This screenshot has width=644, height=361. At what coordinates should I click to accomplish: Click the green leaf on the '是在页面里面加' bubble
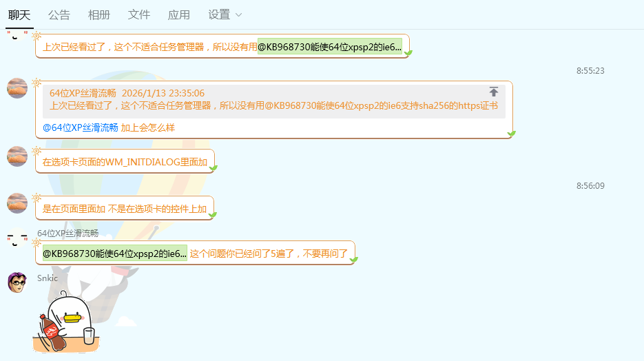[x=213, y=215]
